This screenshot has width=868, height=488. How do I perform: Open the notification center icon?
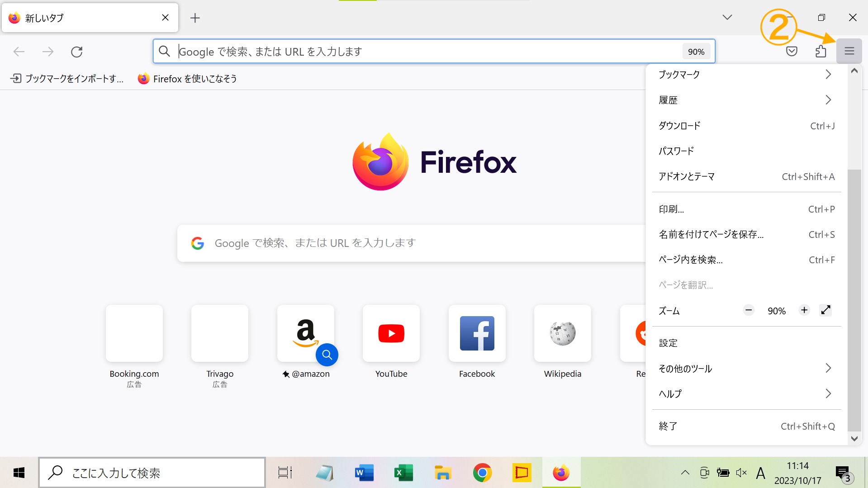[844, 474]
